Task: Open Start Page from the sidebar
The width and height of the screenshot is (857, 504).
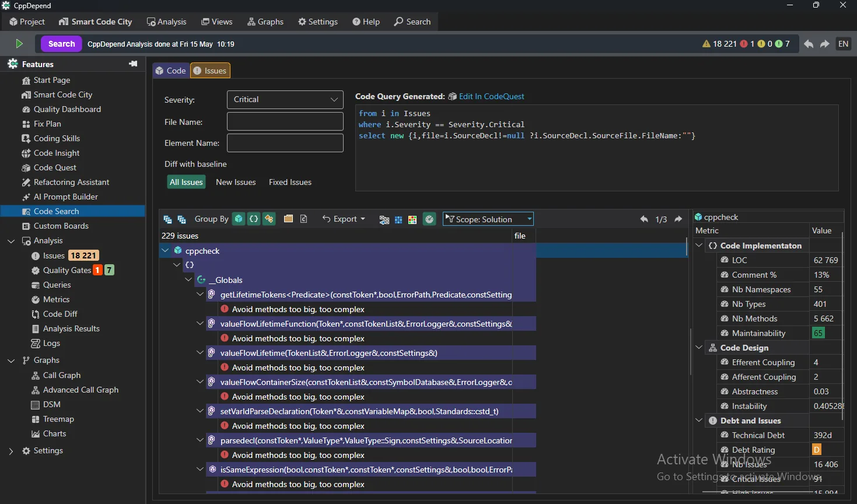Action: 52,80
